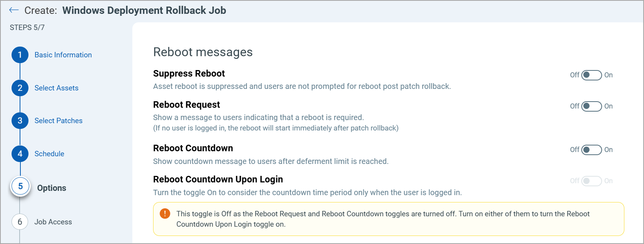This screenshot has width=644, height=244.
Task: Click the step 3 numbered circle icon
Action: (20, 120)
